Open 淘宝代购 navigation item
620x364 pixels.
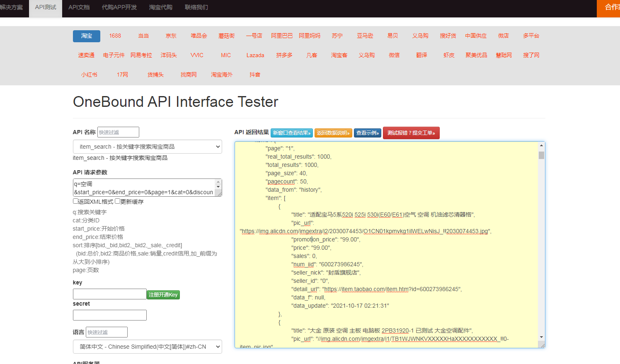click(161, 7)
